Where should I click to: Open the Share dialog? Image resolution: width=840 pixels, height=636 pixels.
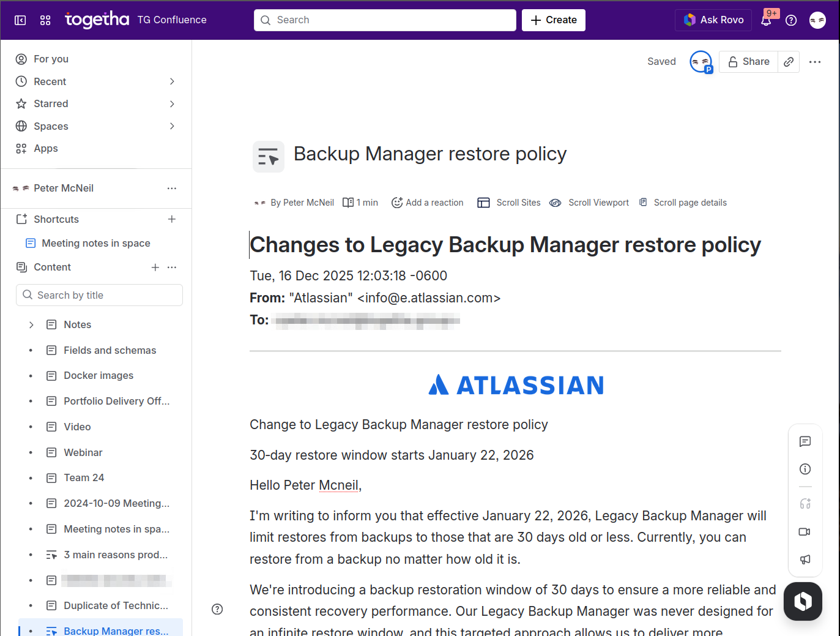coord(748,61)
